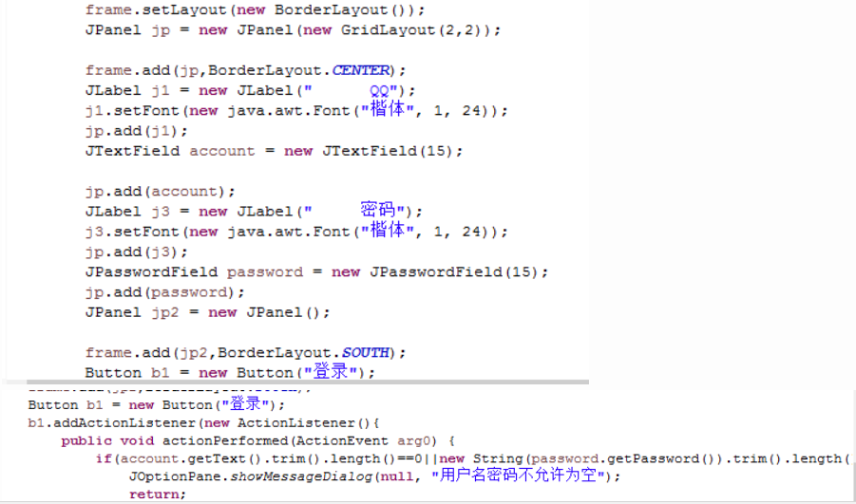Click the JPasswordField password declaration line
This screenshot has width=856, height=504.
pos(316,272)
